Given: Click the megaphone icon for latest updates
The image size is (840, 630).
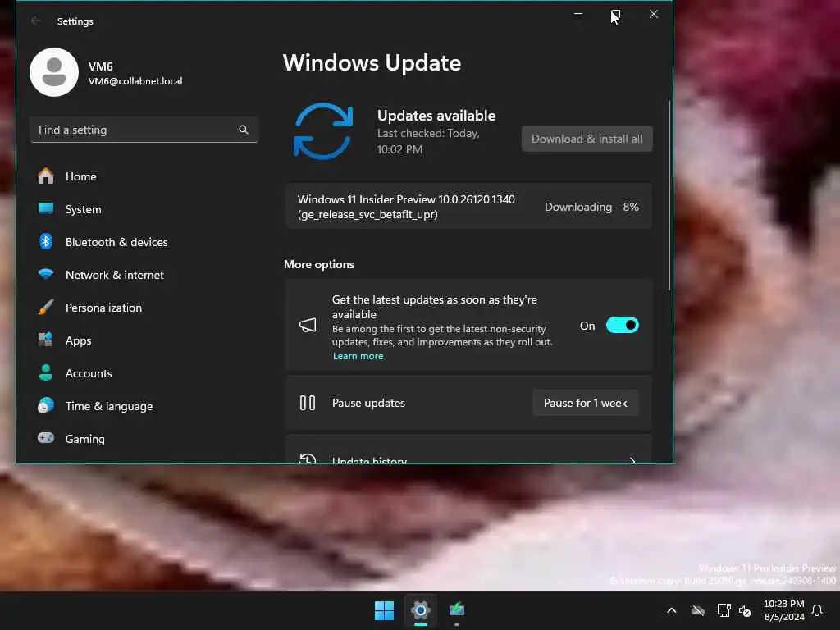Looking at the screenshot, I should (x=308, y=325).
